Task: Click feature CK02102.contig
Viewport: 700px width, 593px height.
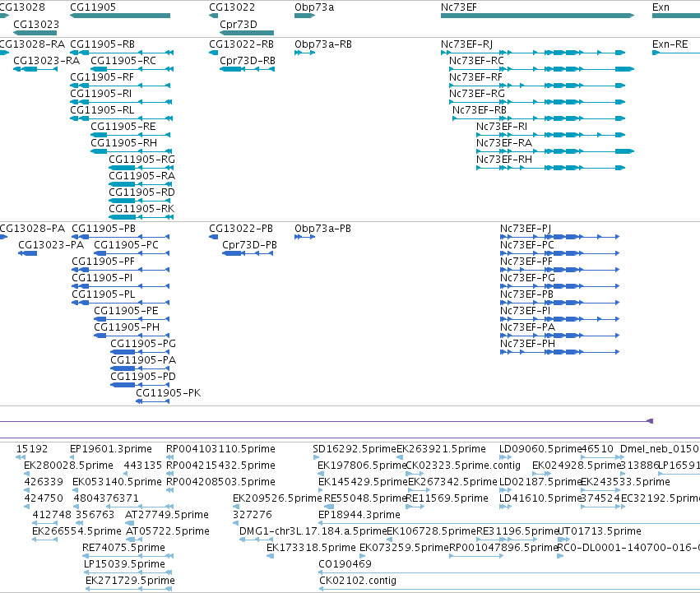Action: pyautogui.click(x=509, y=589)
